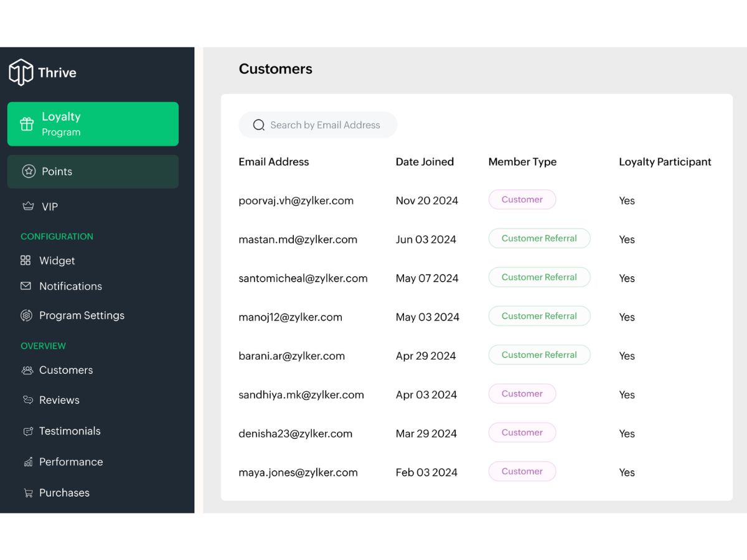
Task: Click the magnifier icon in search box
Action: 259,125
